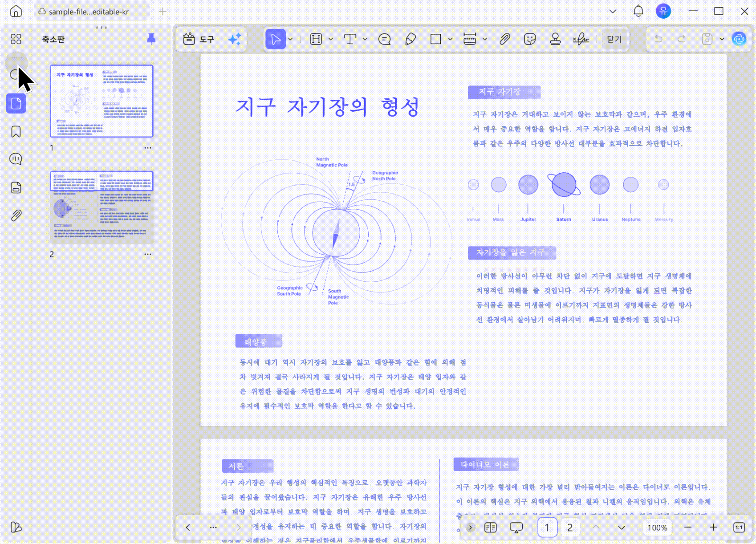The height and width of the screenshot is (544, 756).
Task: Open the 도구 tools menu
Action: tap(199, 39)
